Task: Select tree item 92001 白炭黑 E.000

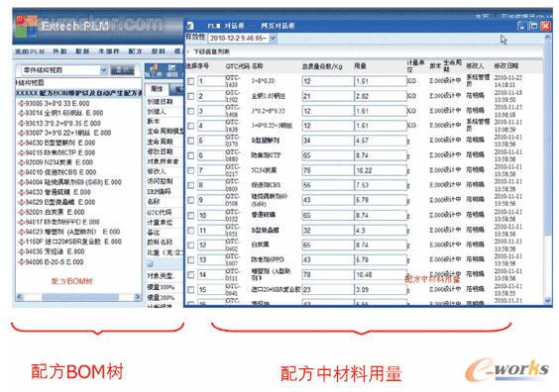Action: [x=55, y=212]
